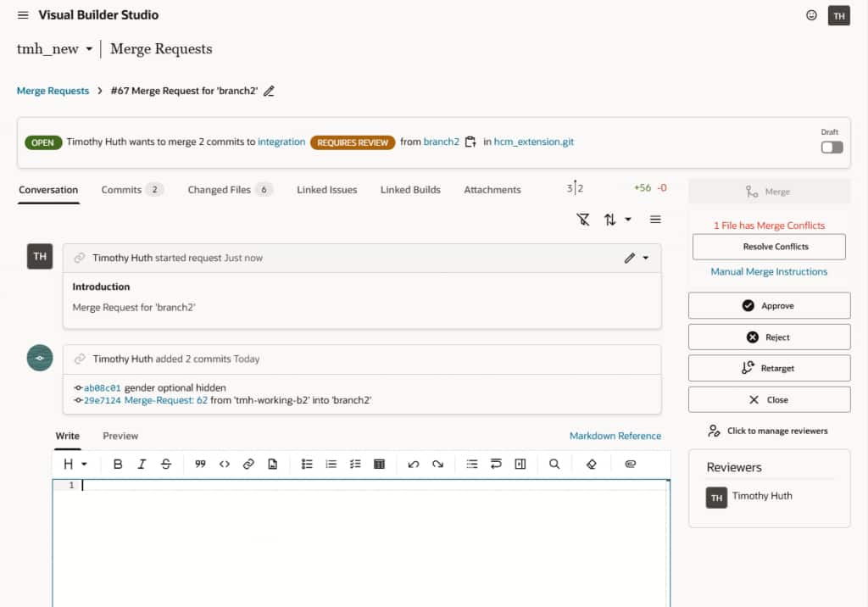Open the Commits tab
The image size is (868, 607).
coord(131,190)
